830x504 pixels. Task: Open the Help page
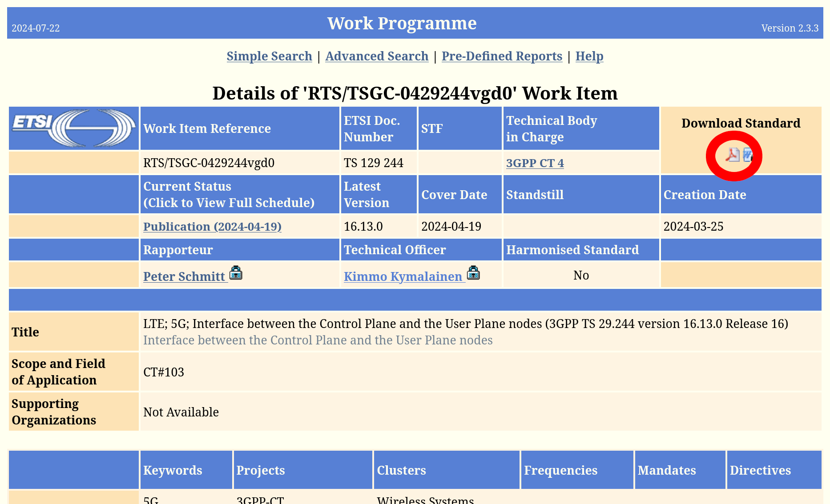(589, 56)
